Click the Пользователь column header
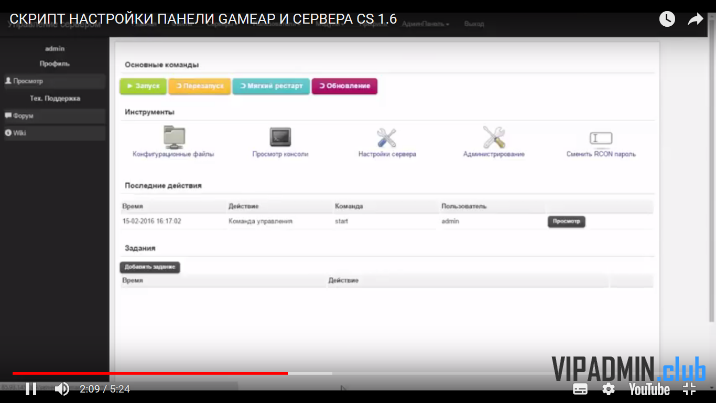The height and width of the screenshot is (403, 716). pos(463,206)
